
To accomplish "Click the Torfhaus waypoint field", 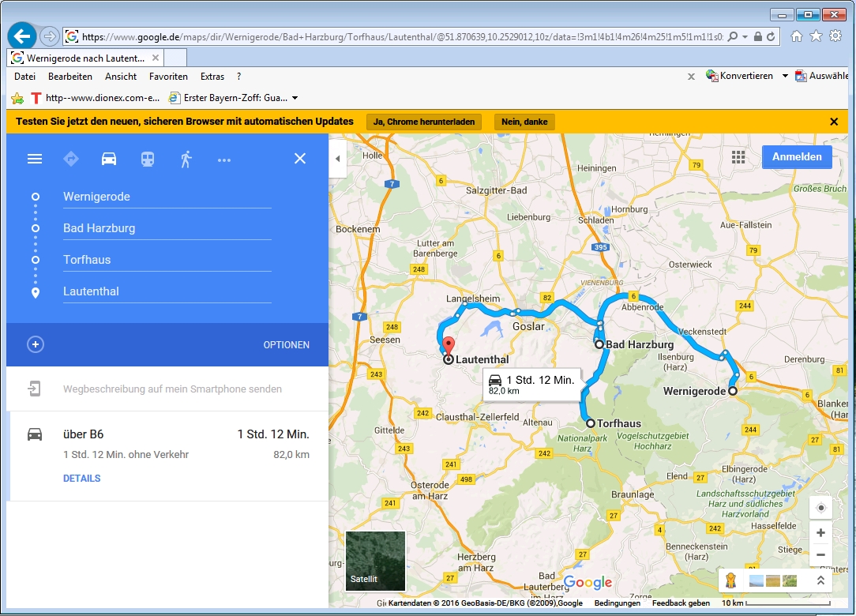I will 167,260.
